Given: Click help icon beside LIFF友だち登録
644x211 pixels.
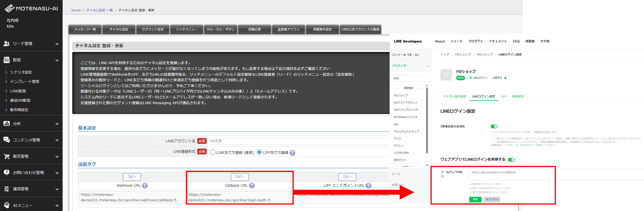Looking at the screenshot, I should pos(292,153).
